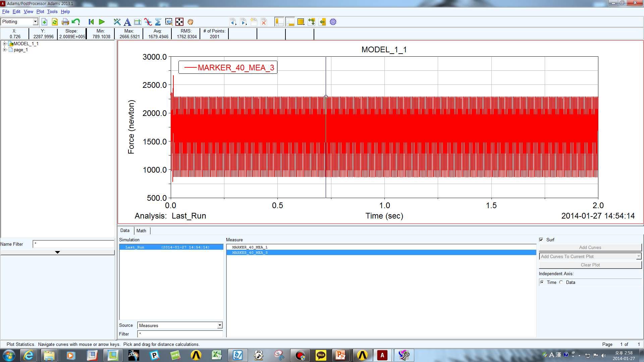Select the Pan hand tool icon
Viewport: 644px width, 362px height.
coord(190,22)
